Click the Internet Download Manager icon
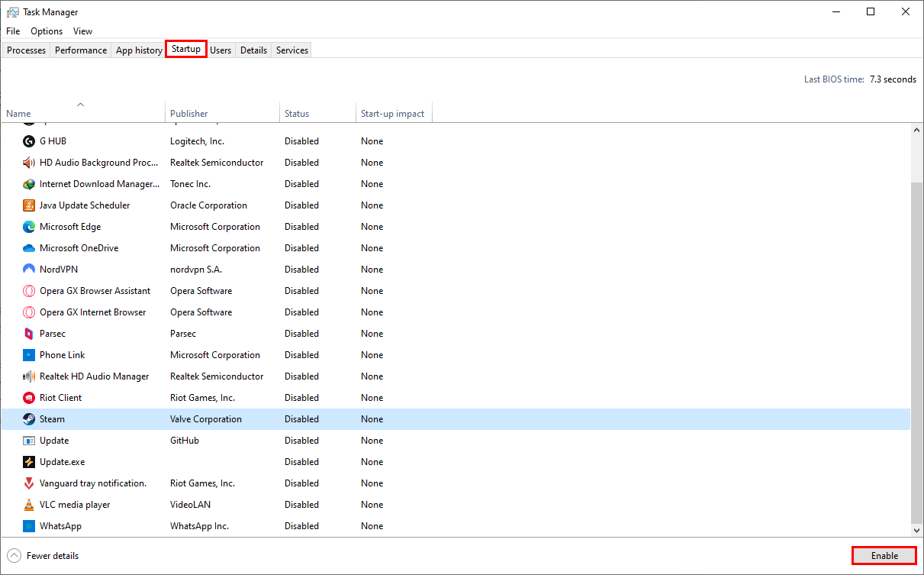This screenshot has width=924, height=575. tap(29, 184)
